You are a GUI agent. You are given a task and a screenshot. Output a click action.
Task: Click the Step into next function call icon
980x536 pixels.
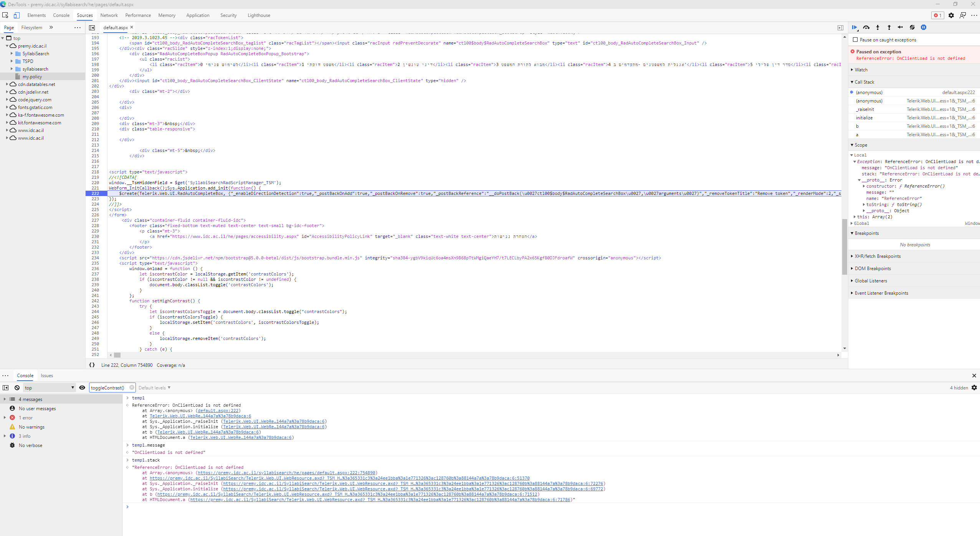(x=878, y=27)
